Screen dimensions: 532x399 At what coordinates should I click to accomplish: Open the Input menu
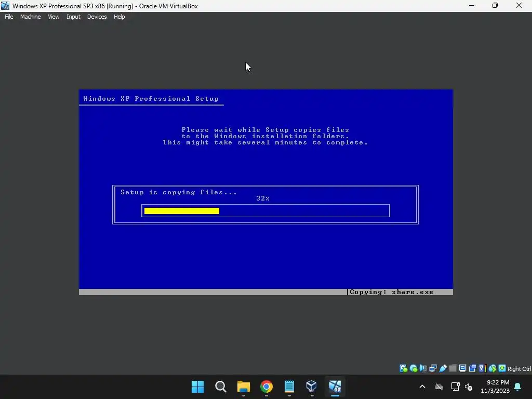[x=73, y=17]
